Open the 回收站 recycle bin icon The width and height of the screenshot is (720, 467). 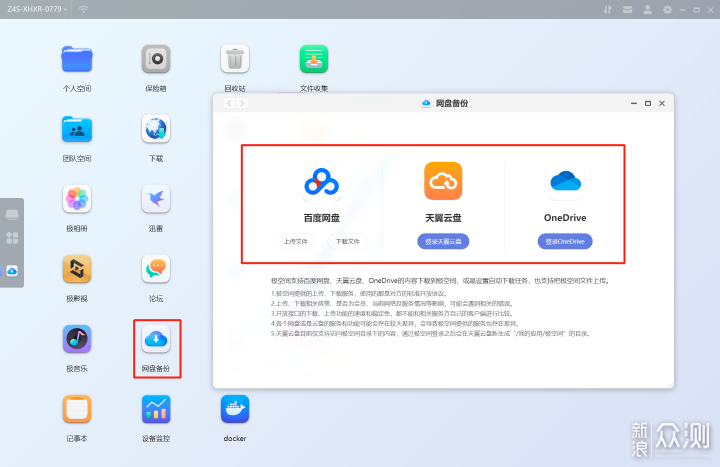tap(235, 59)
